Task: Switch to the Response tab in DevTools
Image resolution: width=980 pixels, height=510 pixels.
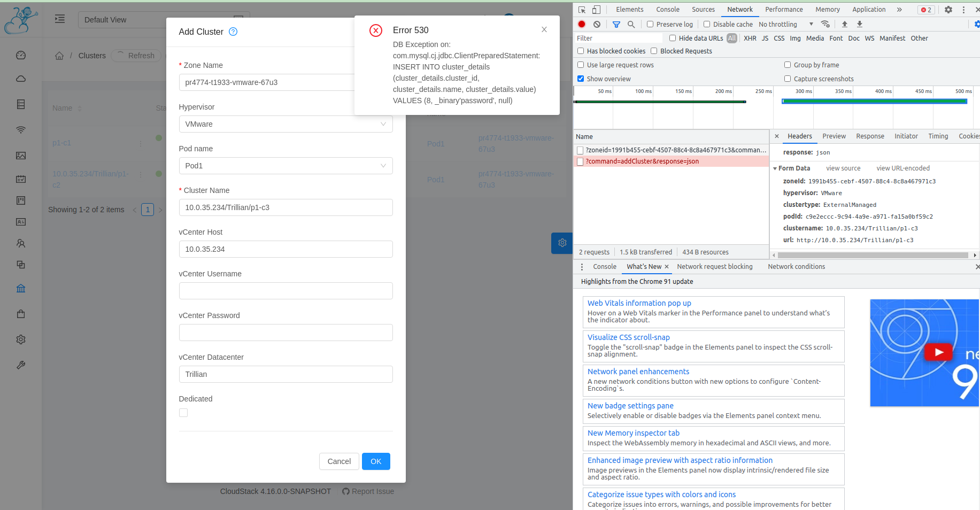Action: pyautogui.click(x=870, y=136)
